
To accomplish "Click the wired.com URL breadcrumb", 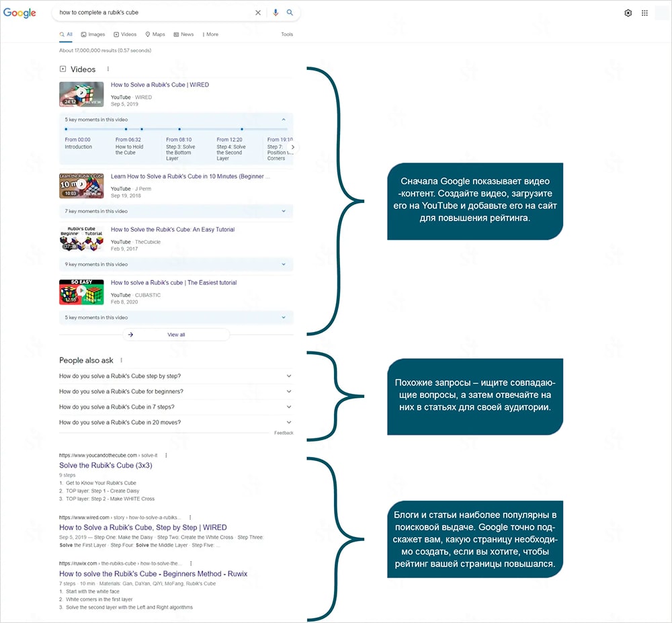I will 120,517.
